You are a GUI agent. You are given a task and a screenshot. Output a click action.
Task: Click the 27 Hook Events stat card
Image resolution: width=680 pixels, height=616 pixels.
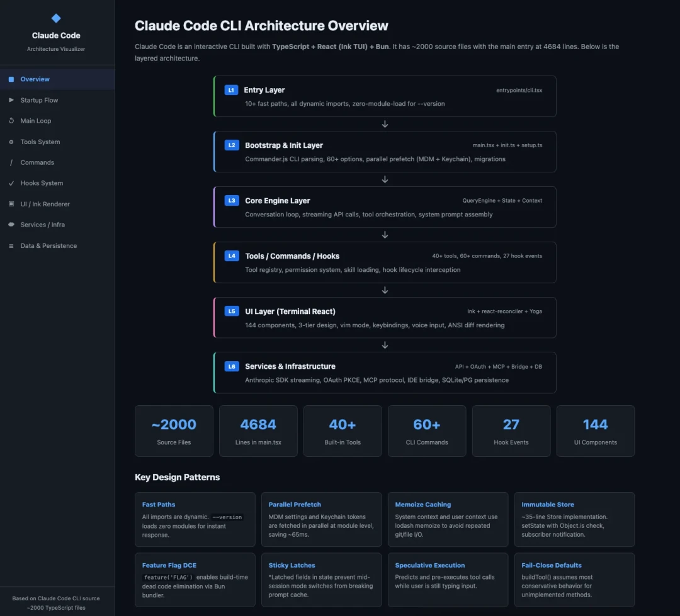point(511,431)
